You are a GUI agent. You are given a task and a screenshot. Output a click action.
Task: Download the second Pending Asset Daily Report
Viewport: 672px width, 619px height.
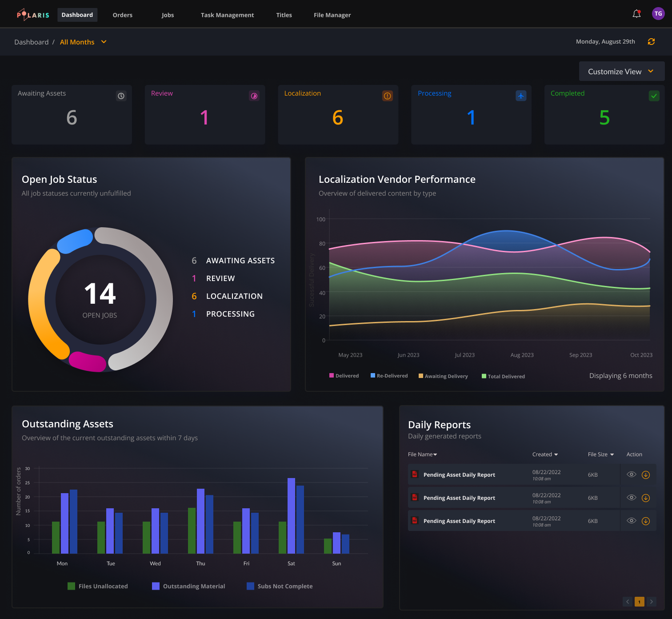point(646,498)
